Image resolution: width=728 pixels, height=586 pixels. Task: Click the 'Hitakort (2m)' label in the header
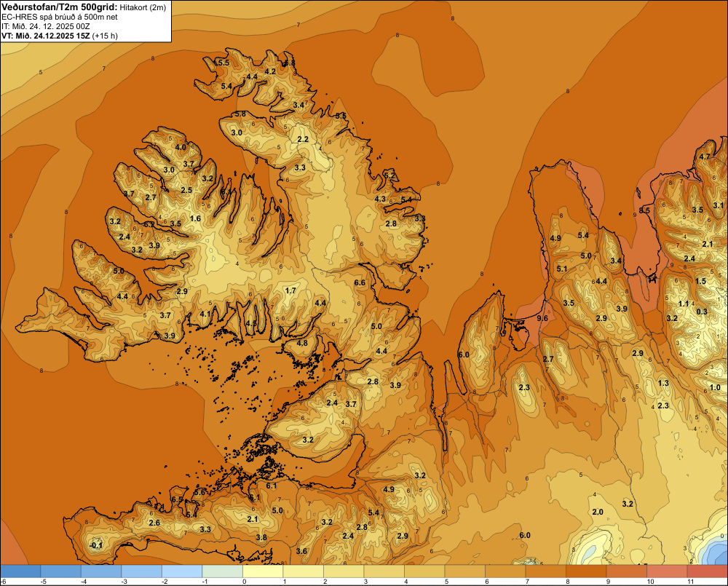pos(143,7)
